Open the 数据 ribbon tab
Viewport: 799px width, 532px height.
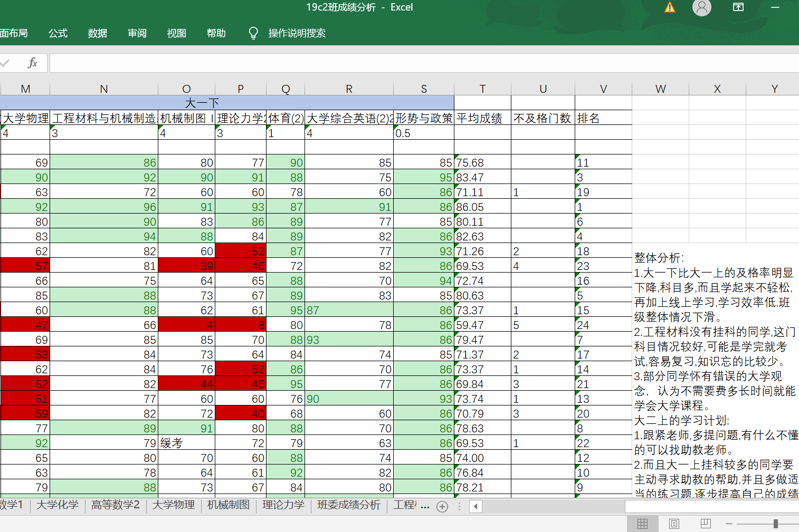[x=98, y=33]
